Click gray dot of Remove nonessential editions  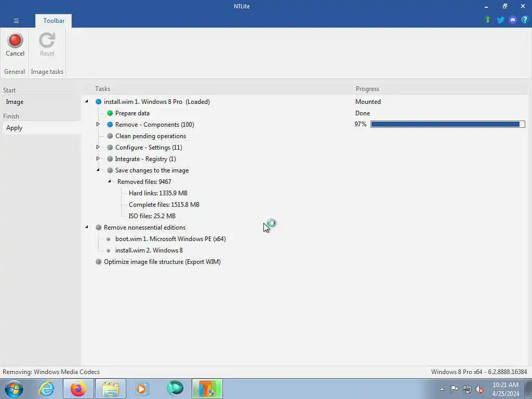98,228
